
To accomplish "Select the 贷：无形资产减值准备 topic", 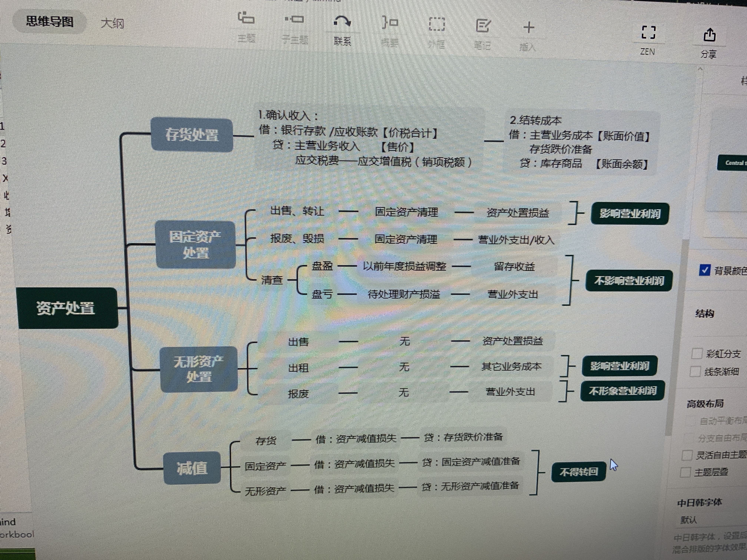I will pos(470,486).
